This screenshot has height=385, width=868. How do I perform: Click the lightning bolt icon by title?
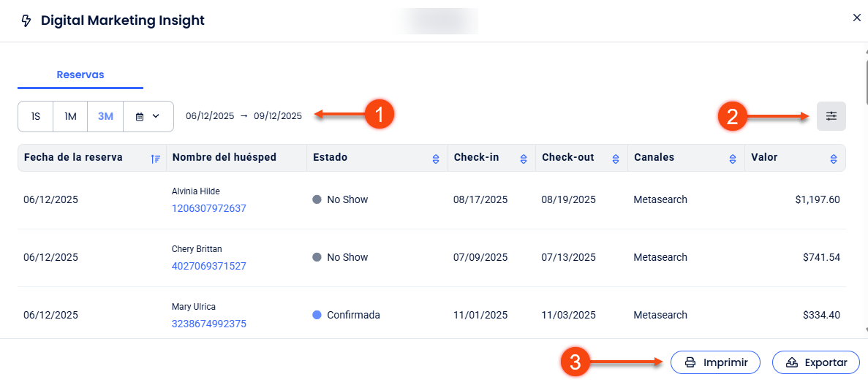[27, 21]
